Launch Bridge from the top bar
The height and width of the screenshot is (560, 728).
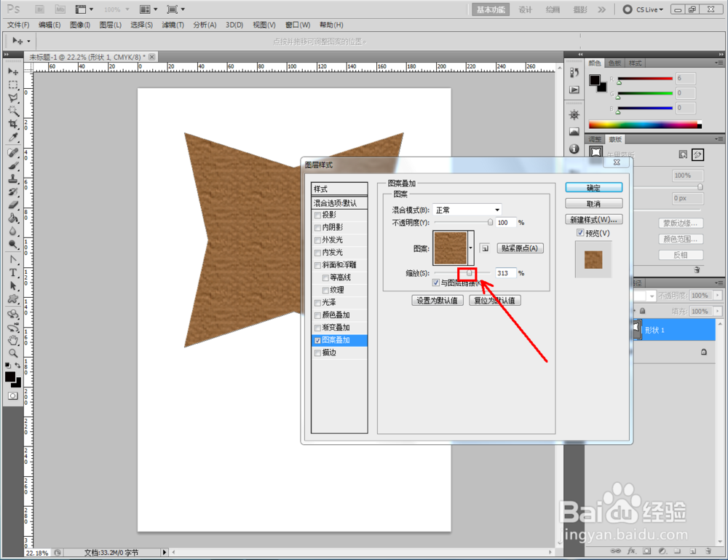(40, 9)
